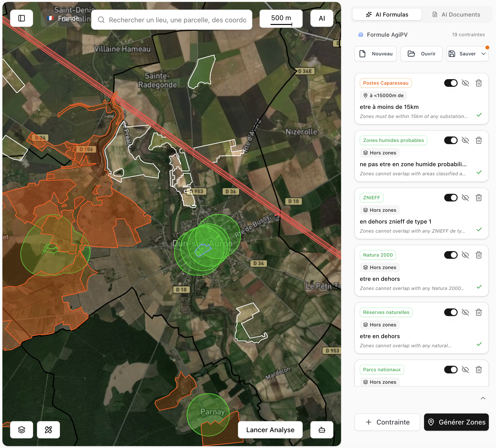Click 'etre à moins de 15km' title
Image resolution: width=496 pixels, height=448 pixels.
pos(389,107)
